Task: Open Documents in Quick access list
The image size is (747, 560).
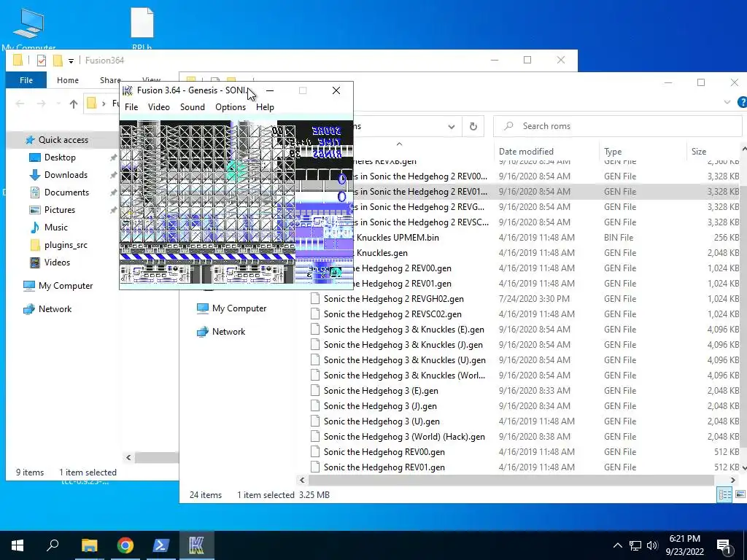Action: (66, 192)
